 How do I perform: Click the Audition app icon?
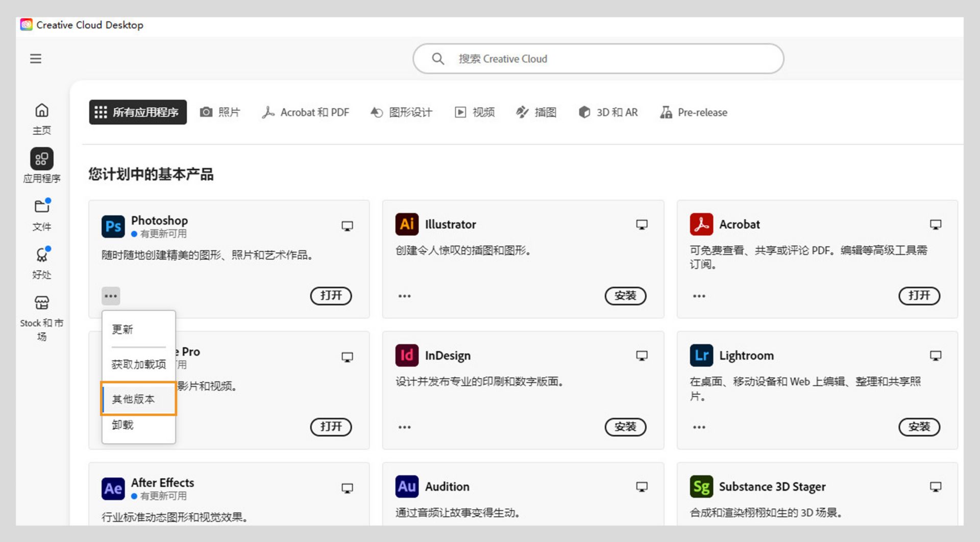point(407,486)
